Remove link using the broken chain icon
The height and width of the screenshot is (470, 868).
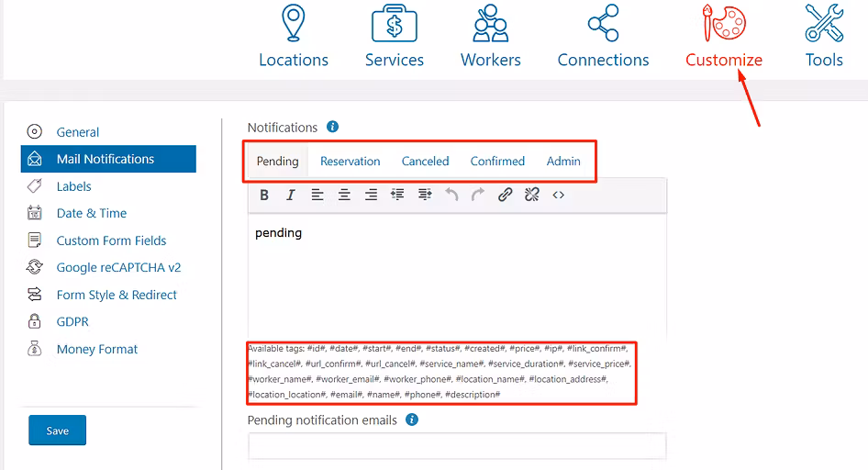531,195
